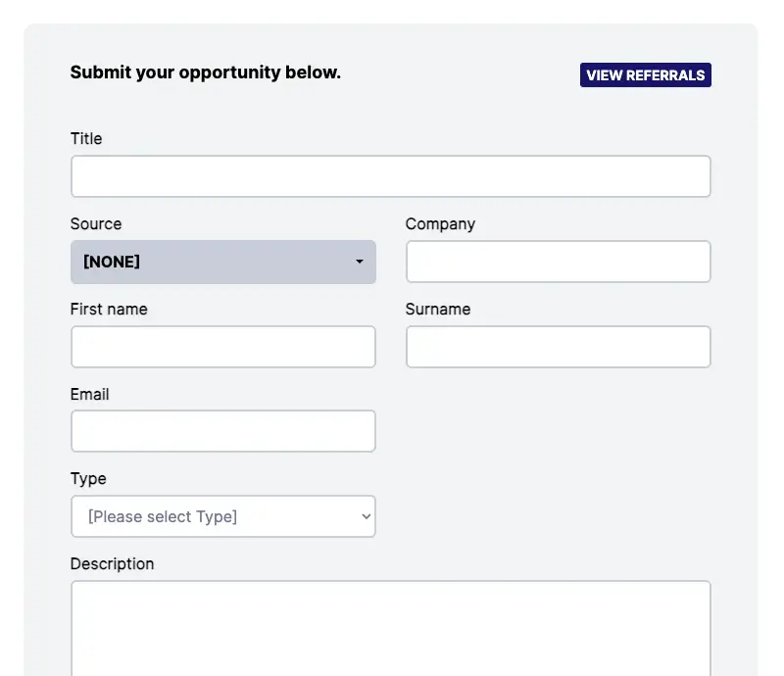
Task: Focus the Title input field
Action: pos(390,176)
